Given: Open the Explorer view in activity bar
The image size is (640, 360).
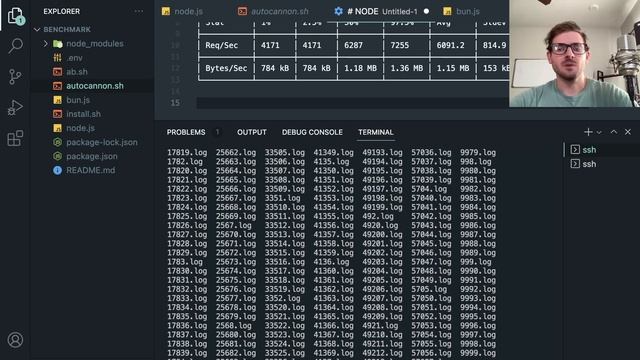Looking at the screenshot, I should tap(16, 16).
